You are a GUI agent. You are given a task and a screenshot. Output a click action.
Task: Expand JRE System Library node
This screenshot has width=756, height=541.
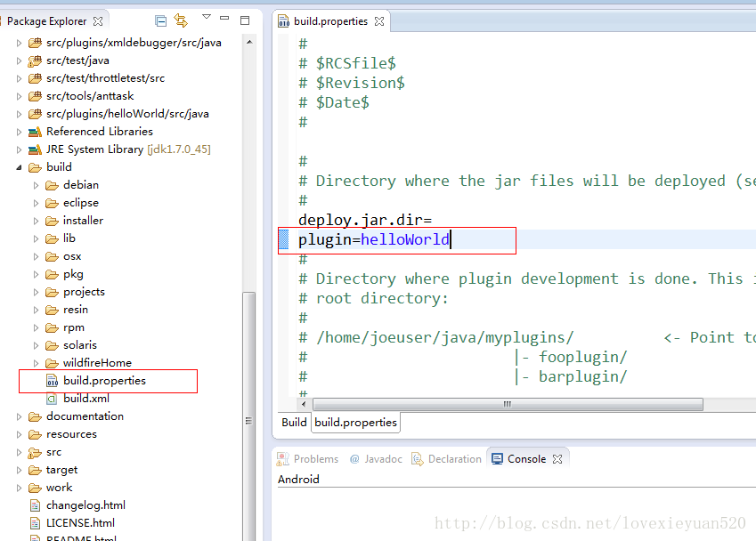click(19, 149)
